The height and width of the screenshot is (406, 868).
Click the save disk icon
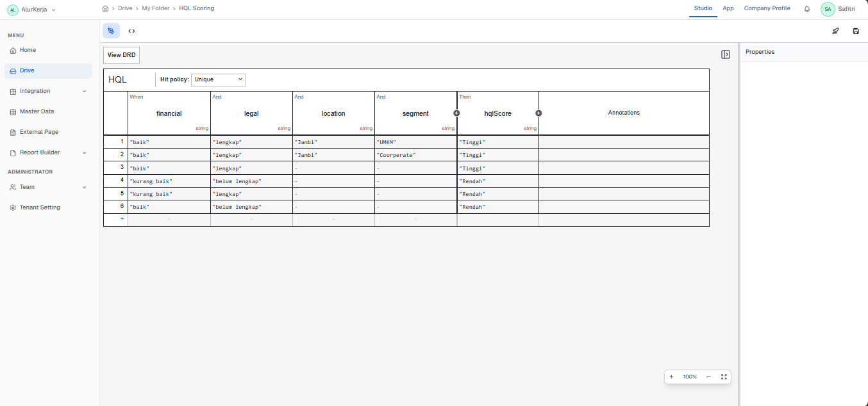click(856, 31)
